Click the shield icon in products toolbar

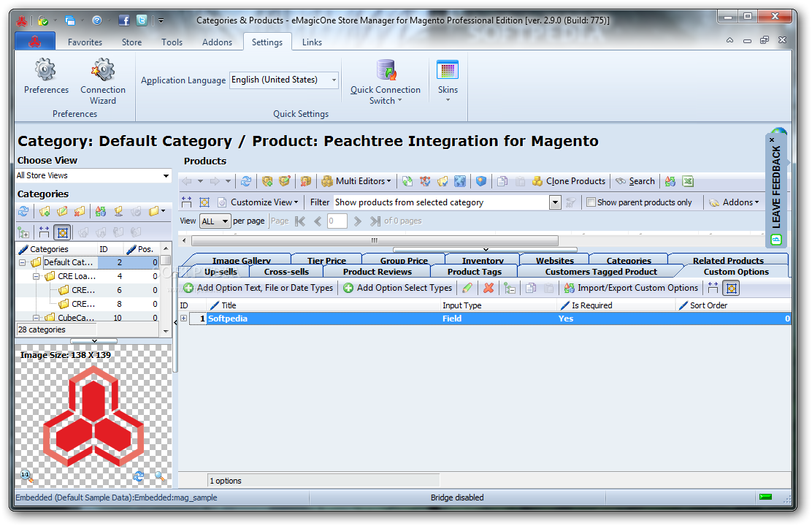pyautogui.click(x=481, y=181)
